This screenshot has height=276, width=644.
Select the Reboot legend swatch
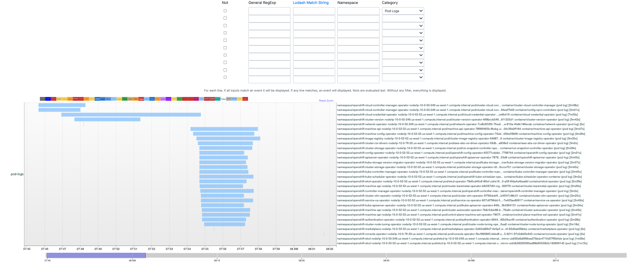tap(108, 99)
